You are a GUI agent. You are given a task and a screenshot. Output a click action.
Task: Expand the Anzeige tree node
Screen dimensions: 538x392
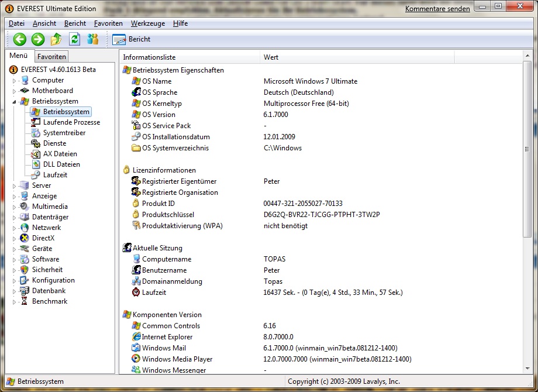[14, 197]
